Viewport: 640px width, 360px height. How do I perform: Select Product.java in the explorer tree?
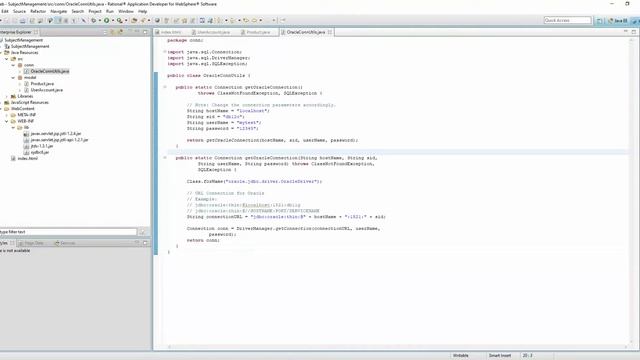point(42,84)
